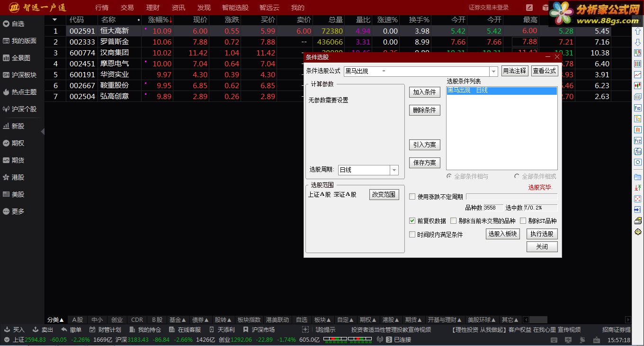
Task: Open the 智能选股 top menu
Action: tap(235, 8)
